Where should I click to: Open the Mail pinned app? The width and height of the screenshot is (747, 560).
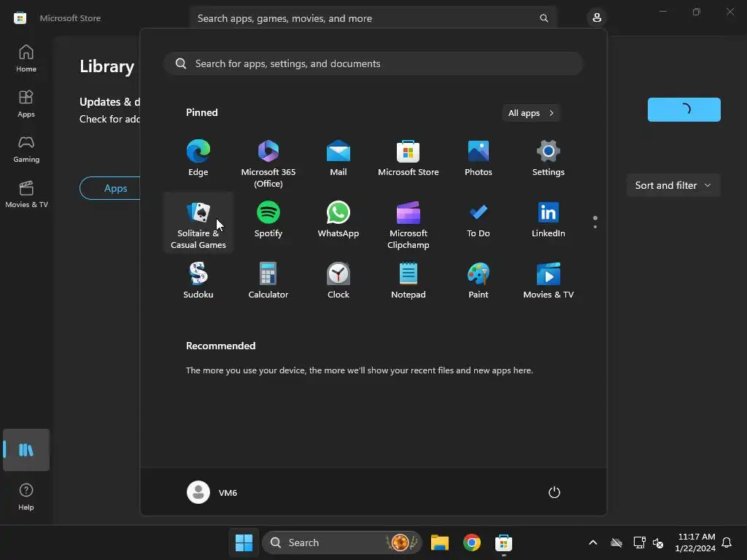pos(338,158)
